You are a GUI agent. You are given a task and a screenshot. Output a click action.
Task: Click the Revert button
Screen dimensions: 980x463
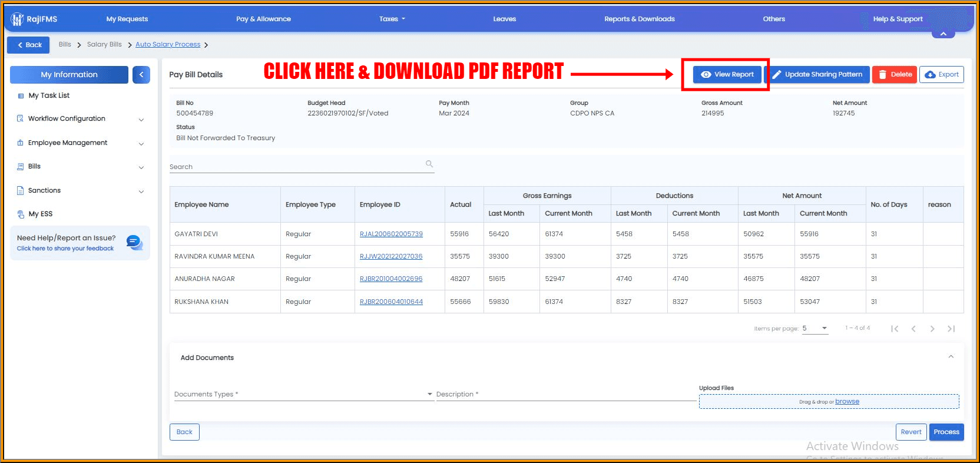tap(911, 432)
